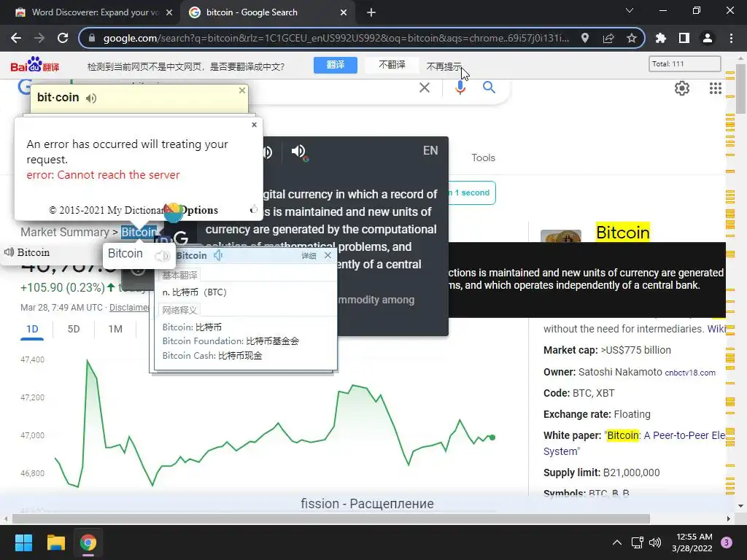This screenshot has width=747, height=560.
Task: Close the bitcoin Google Search tab
Action: [344, 12]
